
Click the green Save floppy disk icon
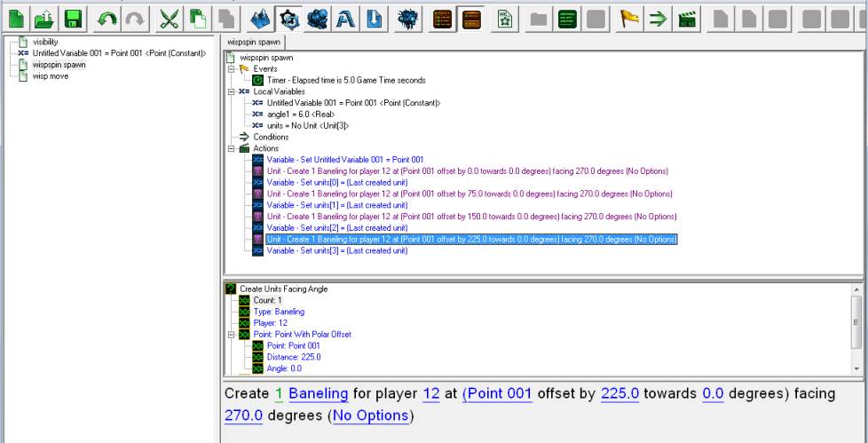coord(74,18)
